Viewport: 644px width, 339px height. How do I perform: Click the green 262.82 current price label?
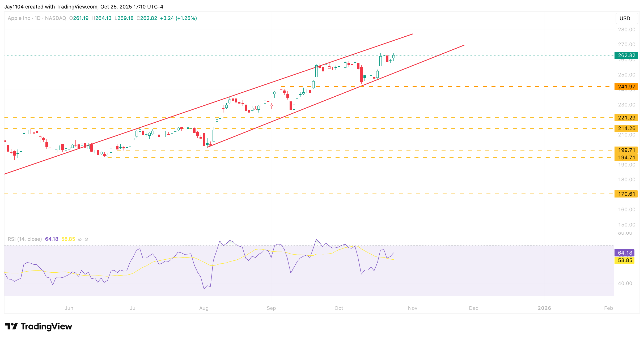point(626,55)
